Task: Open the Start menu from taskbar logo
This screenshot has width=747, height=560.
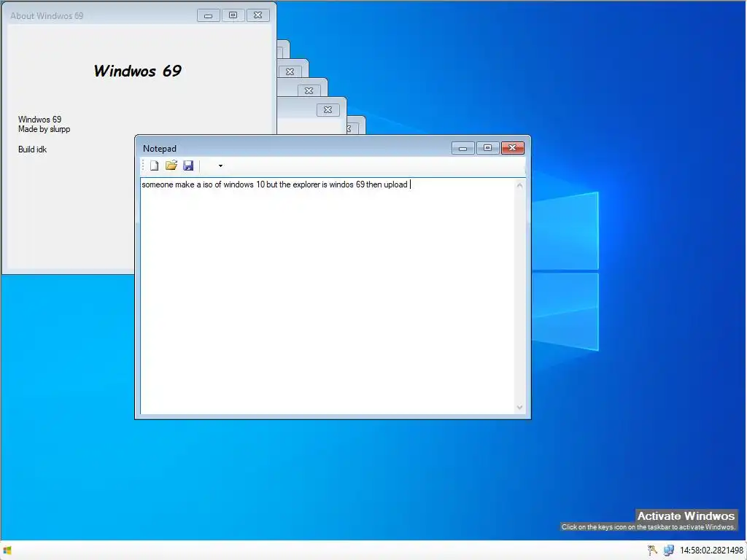Action: (7, 551)
